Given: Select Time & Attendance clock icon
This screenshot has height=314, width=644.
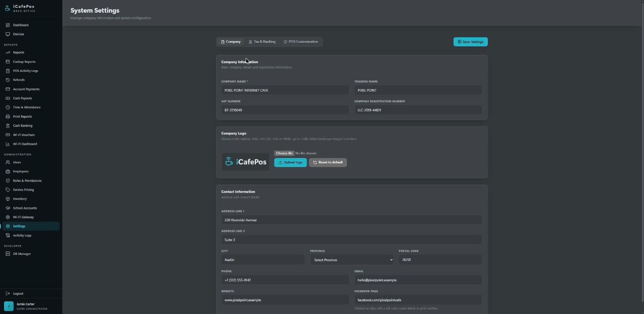Looking at the screenshot, I should tap(8, 107).
